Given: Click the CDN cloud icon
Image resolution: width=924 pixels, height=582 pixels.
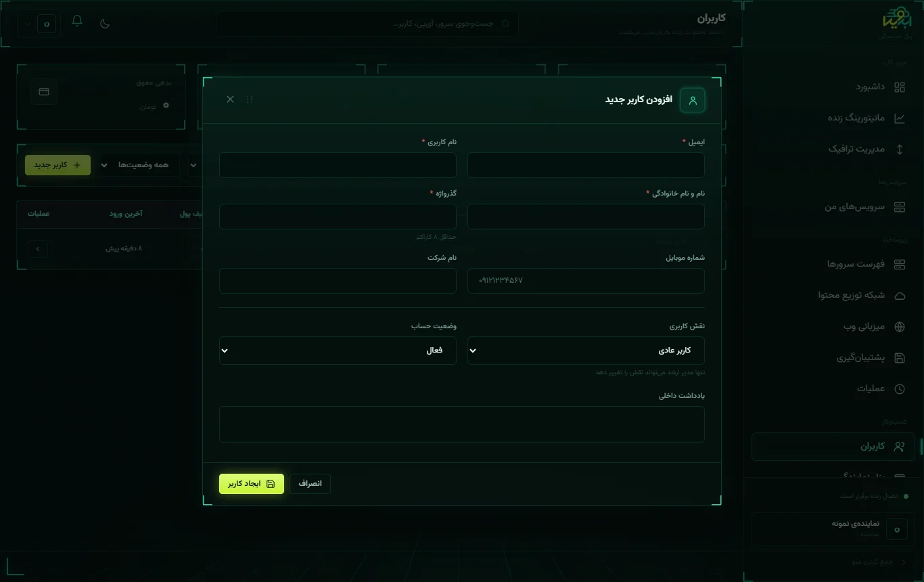Looking at the screenshot, I should click(900, 296).
